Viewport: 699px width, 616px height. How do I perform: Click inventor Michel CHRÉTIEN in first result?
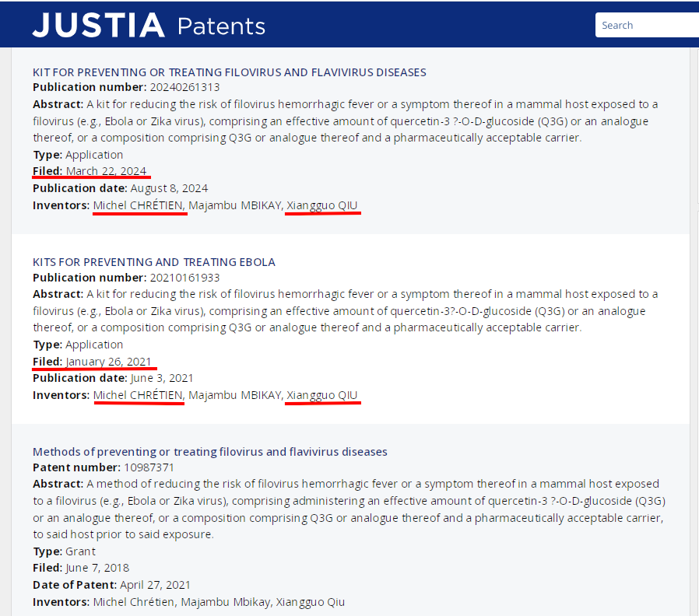[138, 205]
